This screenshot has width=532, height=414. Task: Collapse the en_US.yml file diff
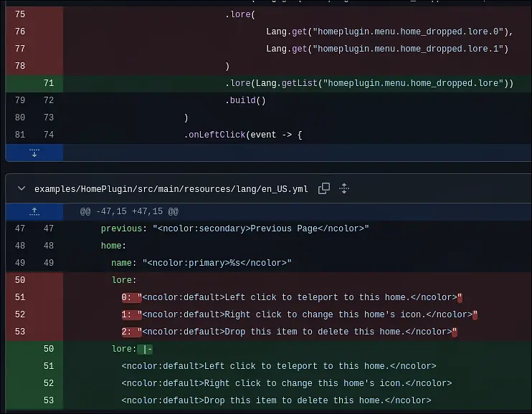[x=20, y=189]
